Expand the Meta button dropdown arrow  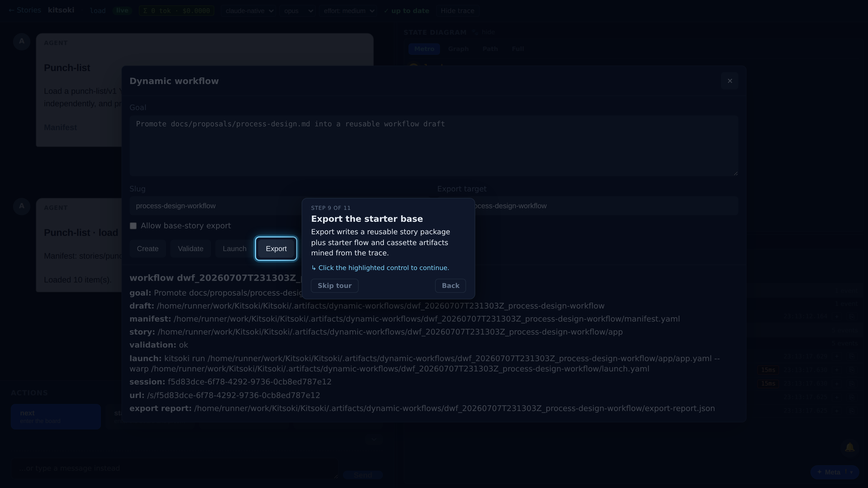click(851, 472)
